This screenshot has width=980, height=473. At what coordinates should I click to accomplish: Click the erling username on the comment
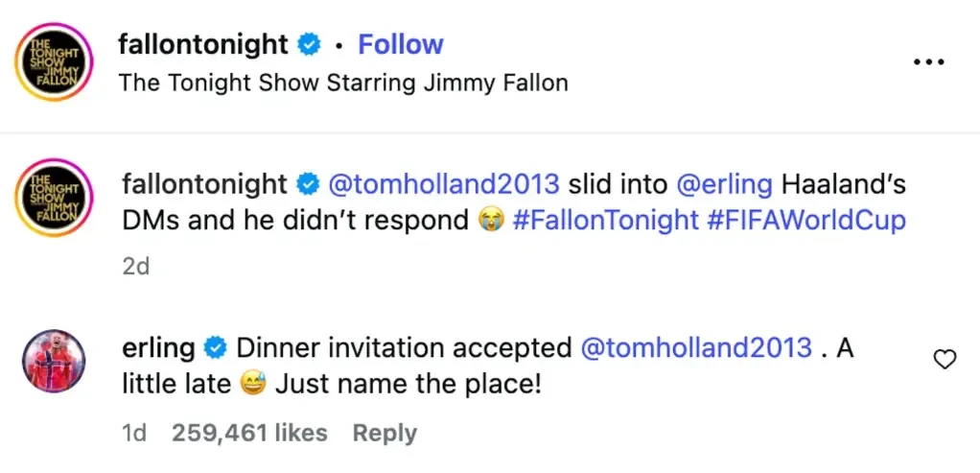(158, 348)
